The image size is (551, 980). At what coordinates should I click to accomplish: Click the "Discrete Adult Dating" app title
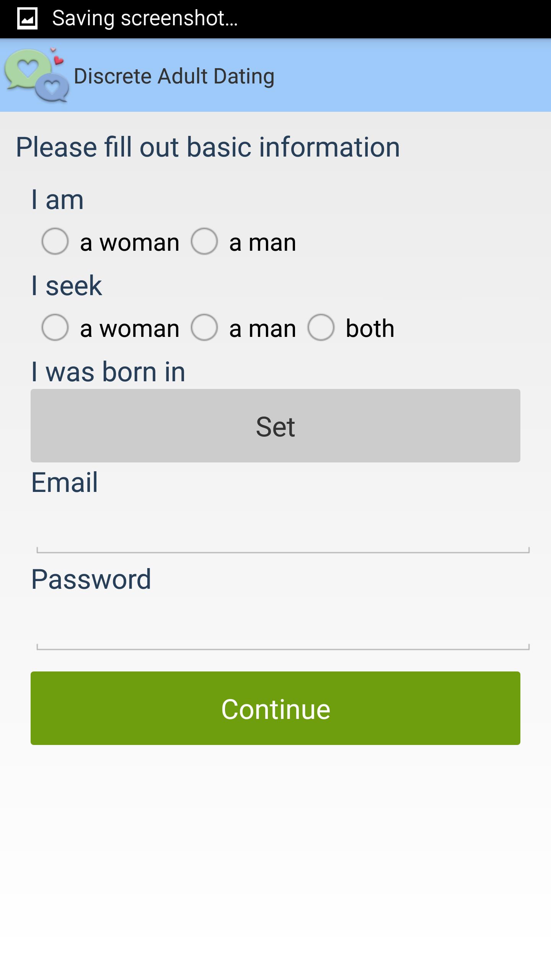[174, 76]
